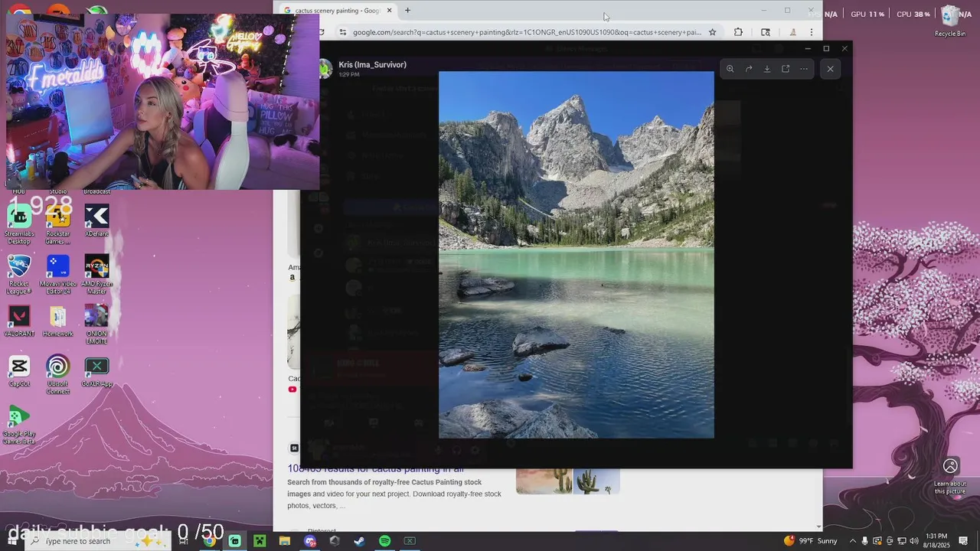Bookmark the page with the Chrome star icon
This screenshot has height=551, width=980.
click(x=712, y=32)
